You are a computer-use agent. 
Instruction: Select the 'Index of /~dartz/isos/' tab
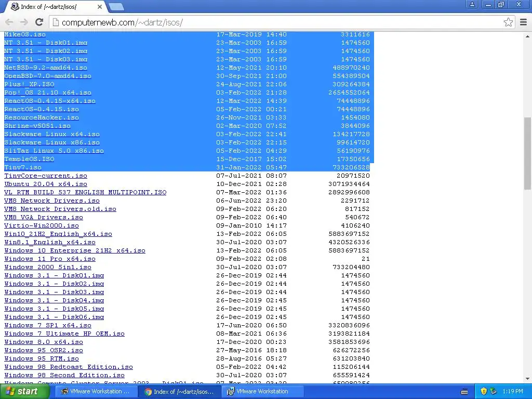click(x=54, y=6)
